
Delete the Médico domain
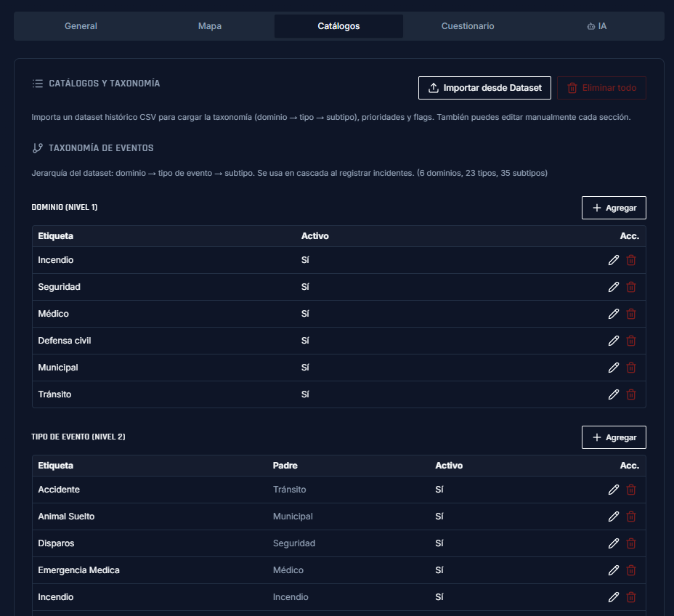(631, 314)
